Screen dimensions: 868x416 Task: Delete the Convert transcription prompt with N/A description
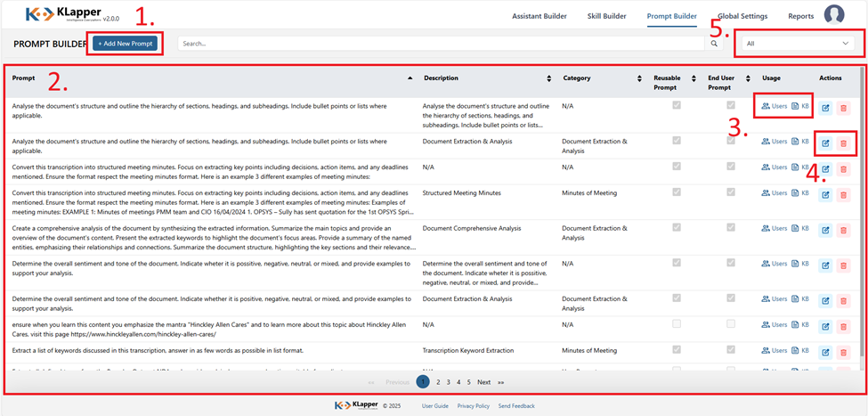pyautogui.click(x=844, y=169)
